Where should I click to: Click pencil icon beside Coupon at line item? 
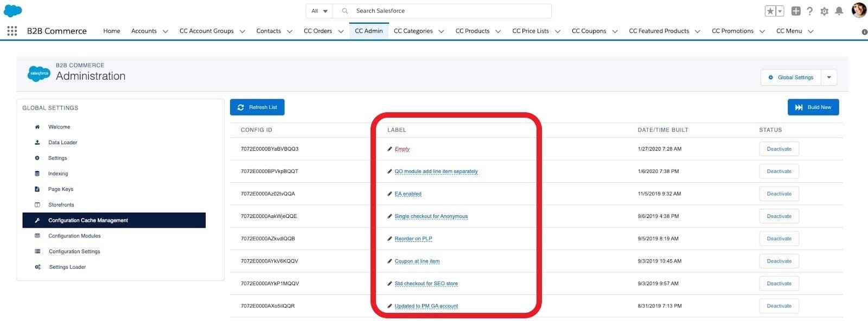tap(390, 261)
